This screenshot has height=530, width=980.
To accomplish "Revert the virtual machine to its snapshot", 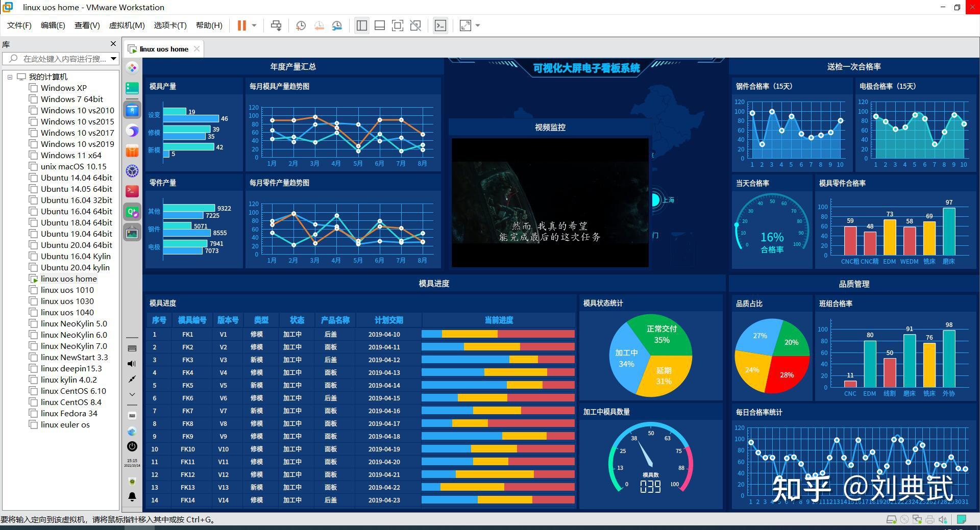I will [x=319, y=26].
